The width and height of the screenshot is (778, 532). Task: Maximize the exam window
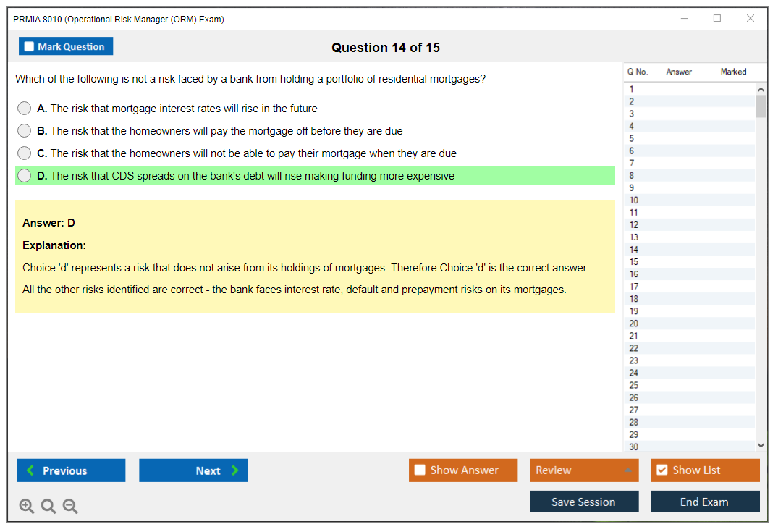[717, 19]
